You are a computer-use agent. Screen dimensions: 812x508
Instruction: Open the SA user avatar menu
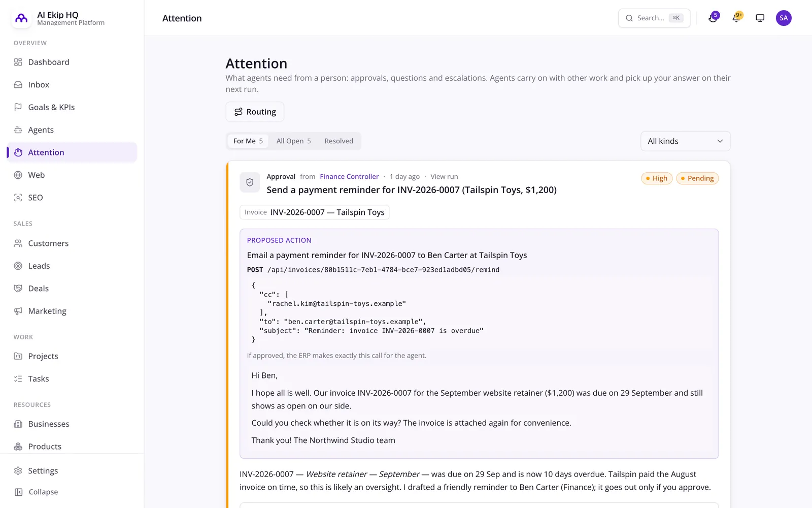(x=784, y=18)
